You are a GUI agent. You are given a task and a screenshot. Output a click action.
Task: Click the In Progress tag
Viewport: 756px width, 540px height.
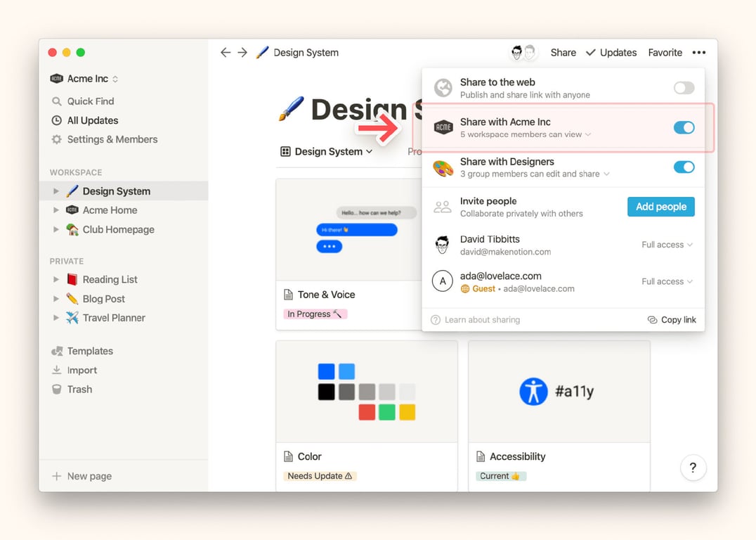click(x=315, y=314)
